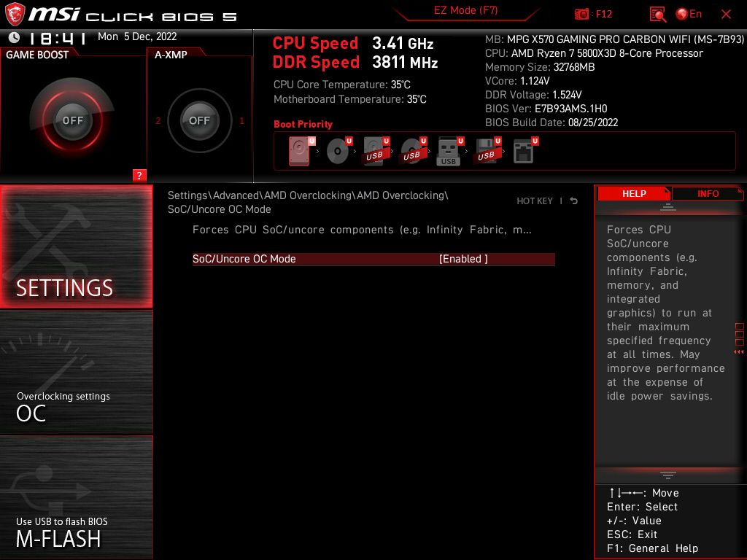Viewport: 747px width, 560px height.
Task: Open the BIOS search magnifier icon
Action: click(x=657, y=15)
